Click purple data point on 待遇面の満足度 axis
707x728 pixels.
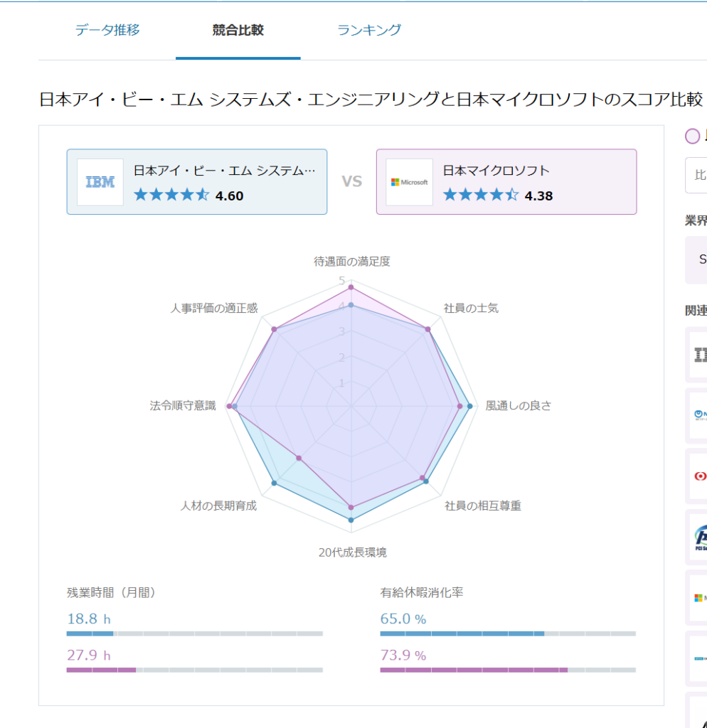pos(351,287)
